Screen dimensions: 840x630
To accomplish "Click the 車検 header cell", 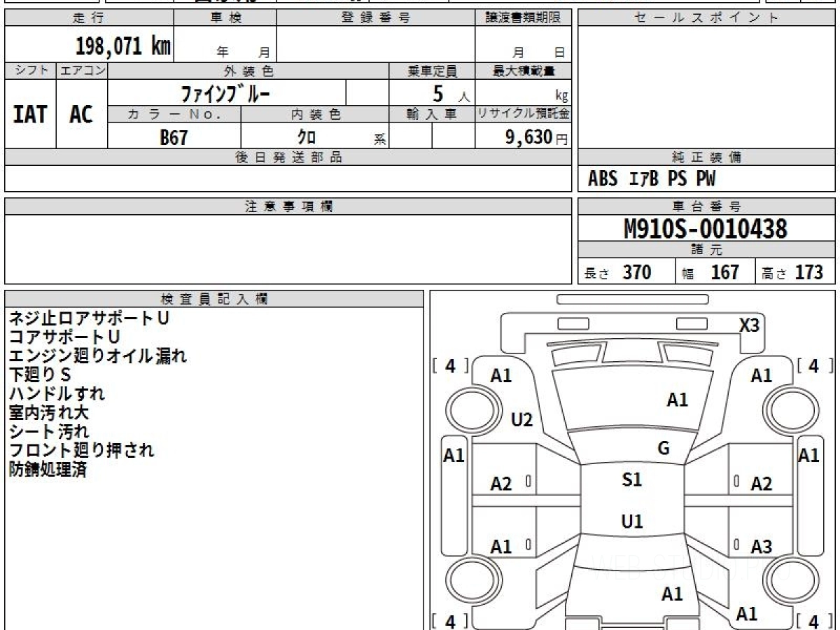I will coord(225,18).
